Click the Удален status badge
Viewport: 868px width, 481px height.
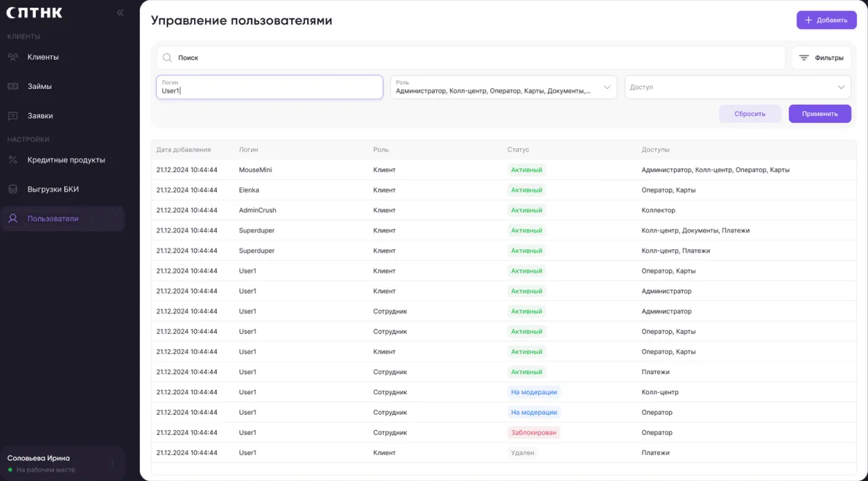click(x=522, y=453)
